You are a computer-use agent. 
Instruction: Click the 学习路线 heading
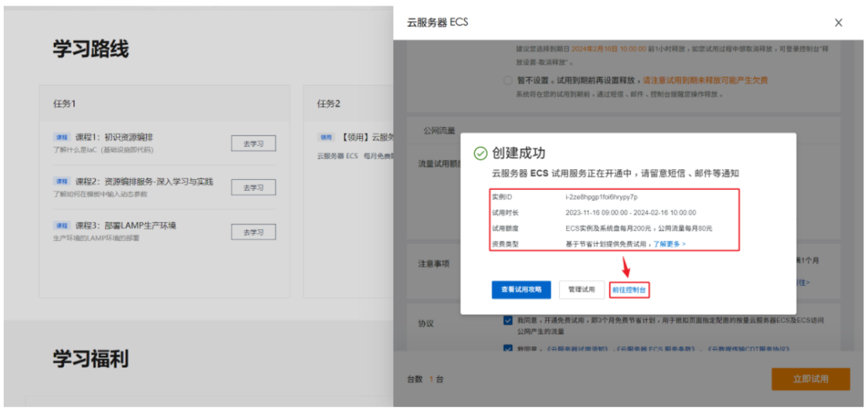click(x=91, y=49)
